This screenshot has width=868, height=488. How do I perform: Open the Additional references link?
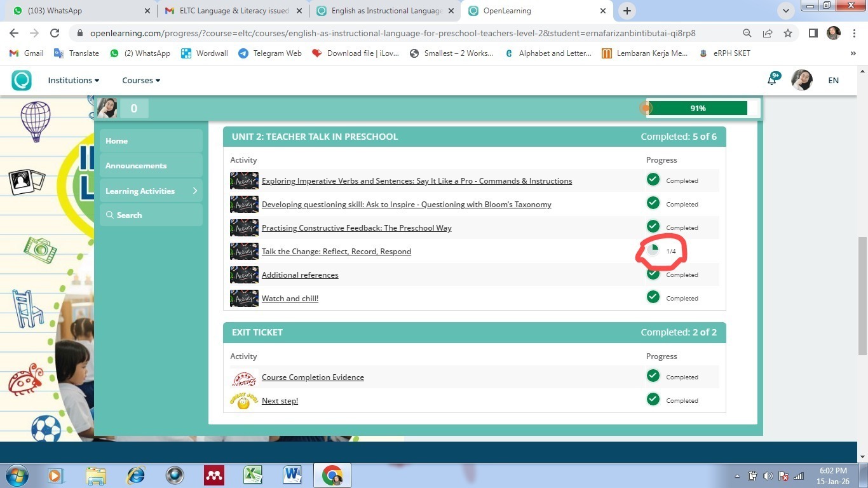coord(300,275)
